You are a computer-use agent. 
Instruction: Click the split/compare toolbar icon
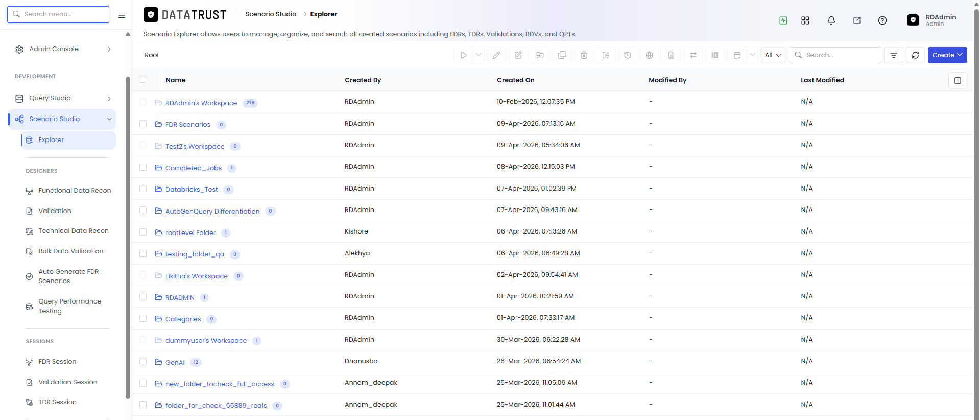606,55
